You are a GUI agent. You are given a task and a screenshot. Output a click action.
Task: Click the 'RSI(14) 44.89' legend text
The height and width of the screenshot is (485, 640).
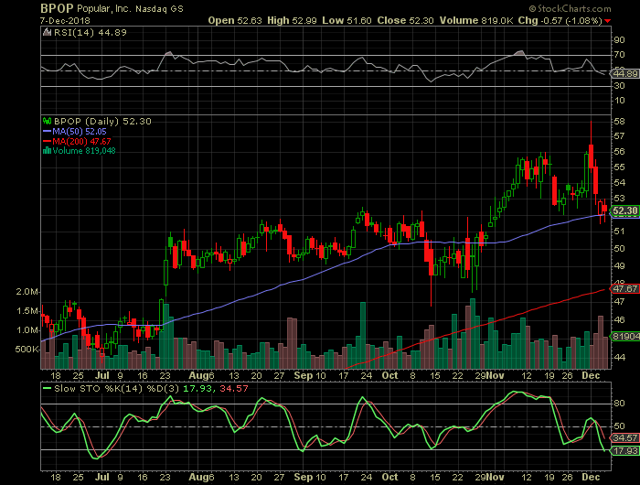click(90, 32)
